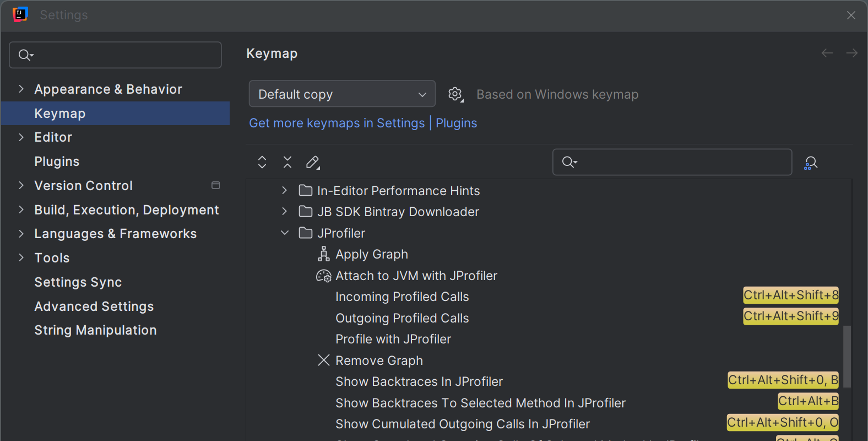Image resolution: width=868 pixels, height=441 pixels.
Task: Click the Ctrl+Alt+Shift+0, B shortcut label
Action: click(783, 380)
